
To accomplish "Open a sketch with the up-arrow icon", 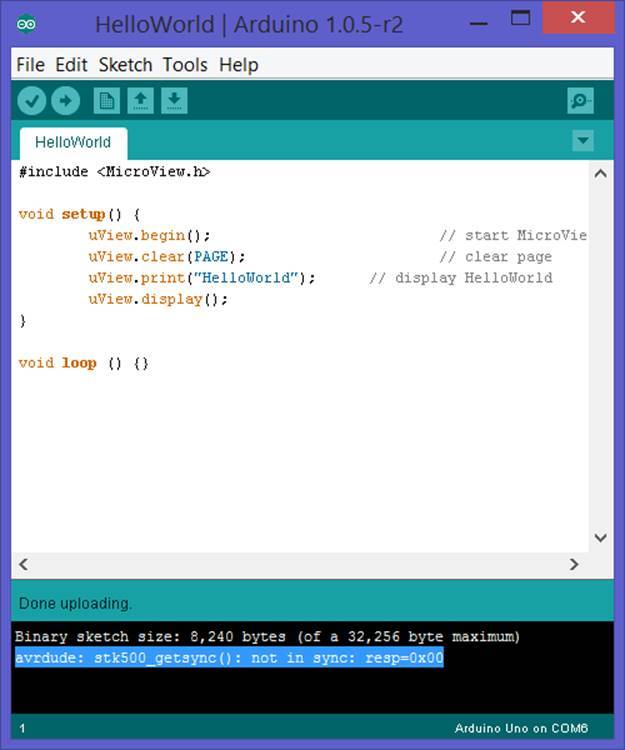I will coord(140,101).
